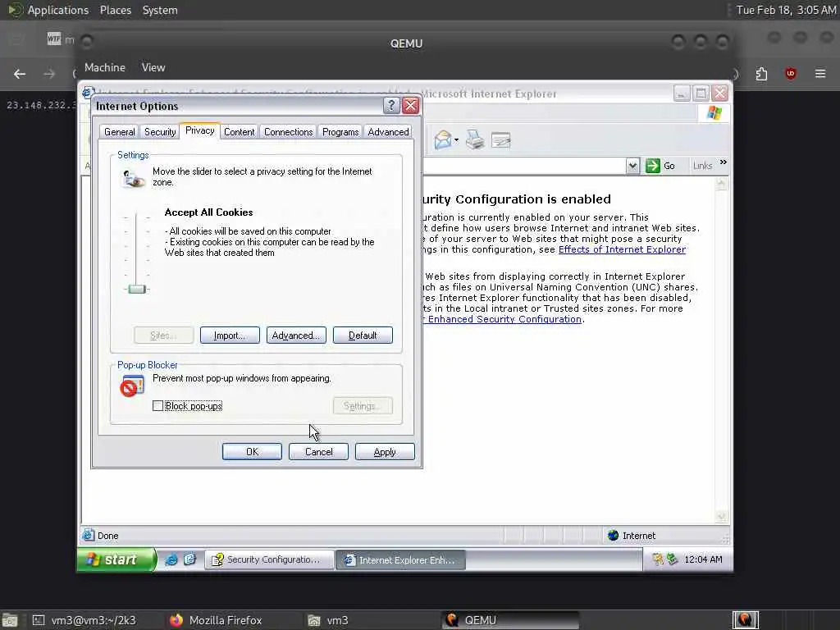Click the workspace switcher icon bottom right
This screenshot has width=840, height=630.
click(745, 620)
